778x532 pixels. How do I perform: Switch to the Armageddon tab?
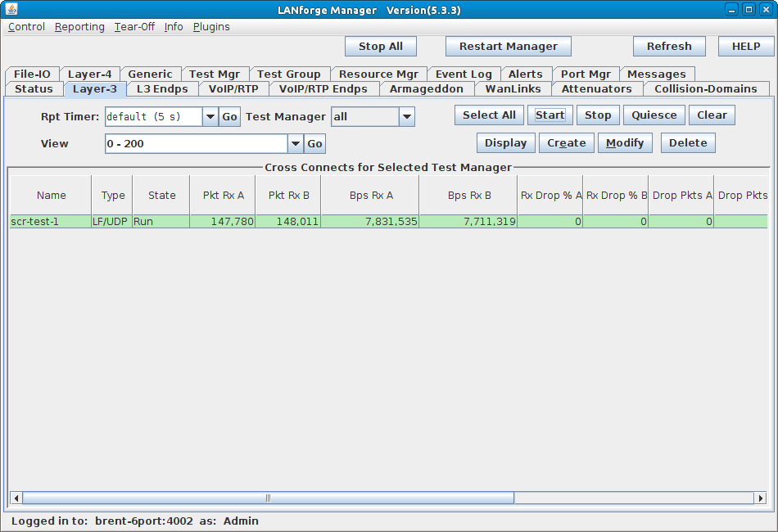[427, 88]
